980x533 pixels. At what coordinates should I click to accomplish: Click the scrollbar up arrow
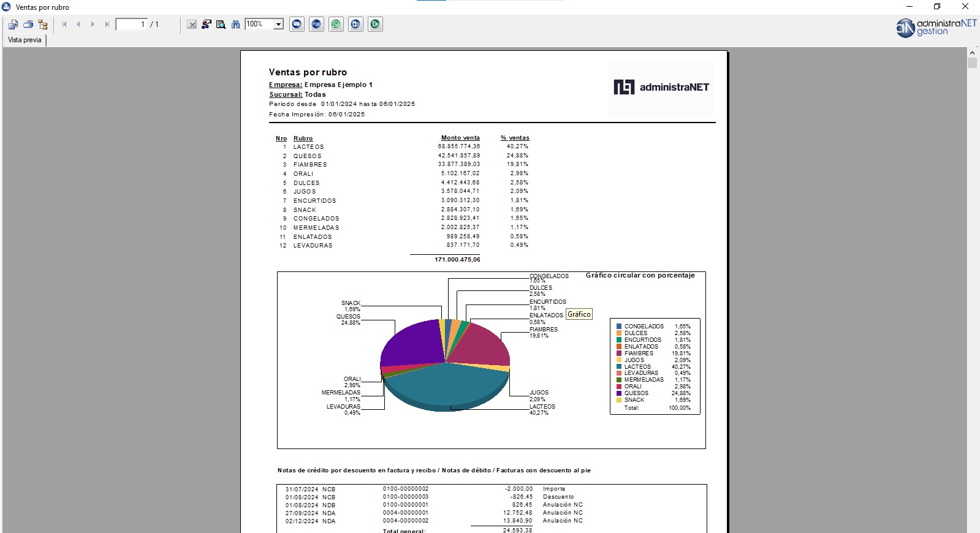coord(972,53)
